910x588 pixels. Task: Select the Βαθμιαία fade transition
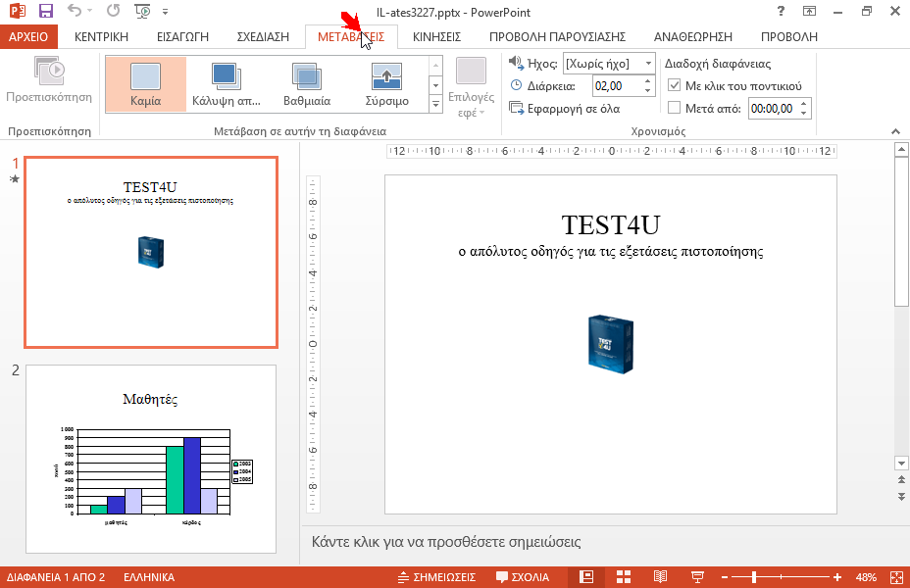pos(307,84)
